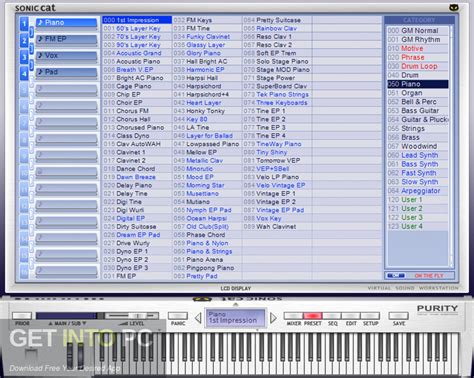
Task: Go to previous preset with left arrow
Action: pyautogui.click(x=198, y=318)
